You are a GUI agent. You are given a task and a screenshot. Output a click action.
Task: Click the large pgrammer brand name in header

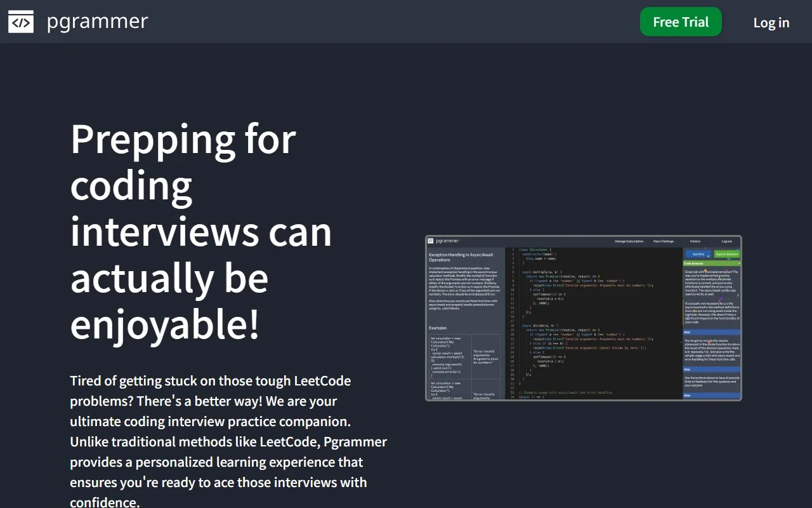pos(97,22)
